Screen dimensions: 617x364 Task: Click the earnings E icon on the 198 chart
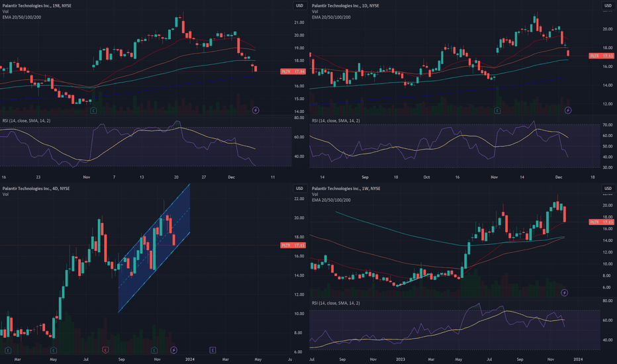(93, 111)
